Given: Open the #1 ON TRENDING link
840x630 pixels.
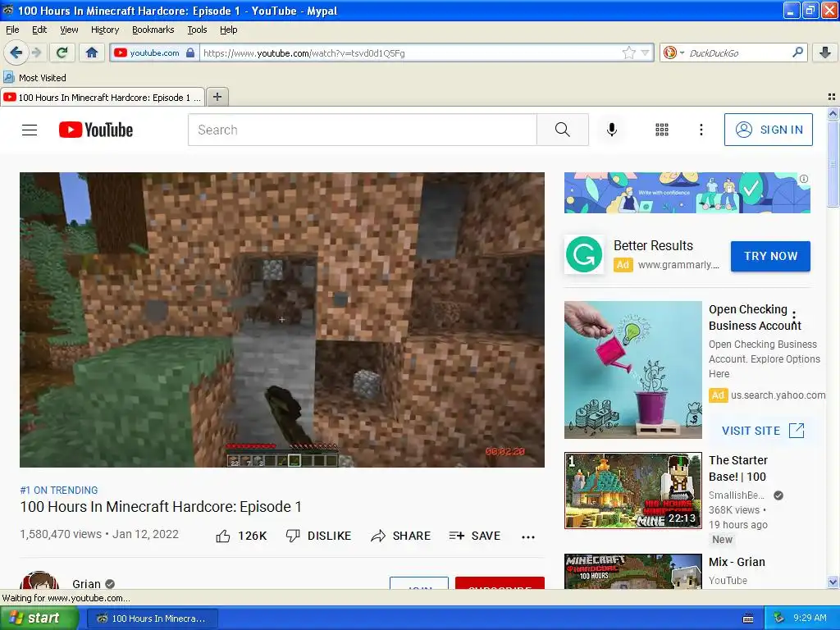Looking at the screenshot, I should coord(59,491).
